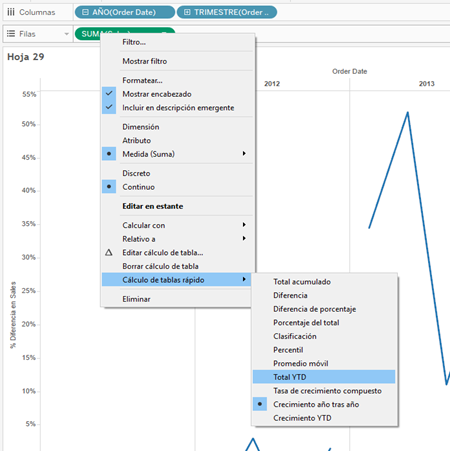Viewport: 450px width, 451px height.
Task: Click the Filas shelf icon
Action: 11,34
